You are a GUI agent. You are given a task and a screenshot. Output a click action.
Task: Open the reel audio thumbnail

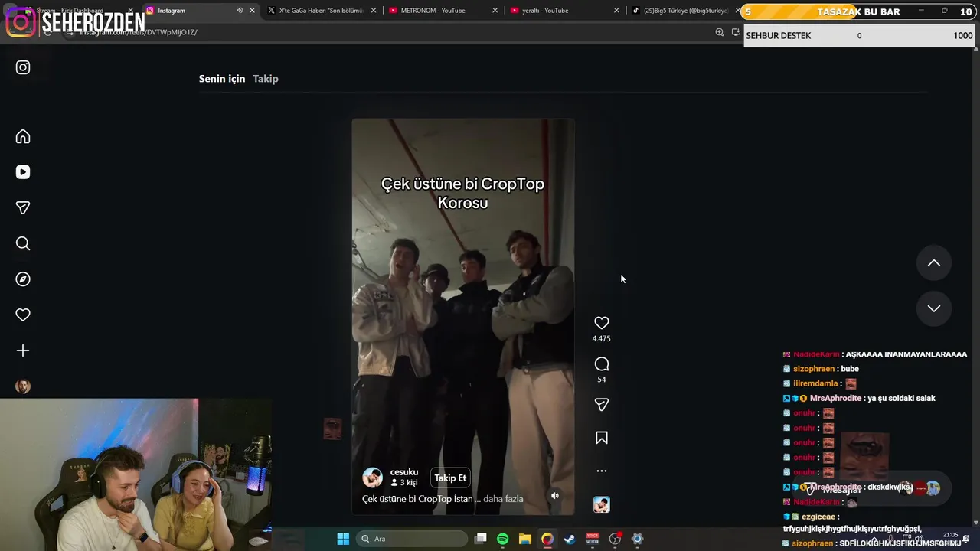coord(602,504)
